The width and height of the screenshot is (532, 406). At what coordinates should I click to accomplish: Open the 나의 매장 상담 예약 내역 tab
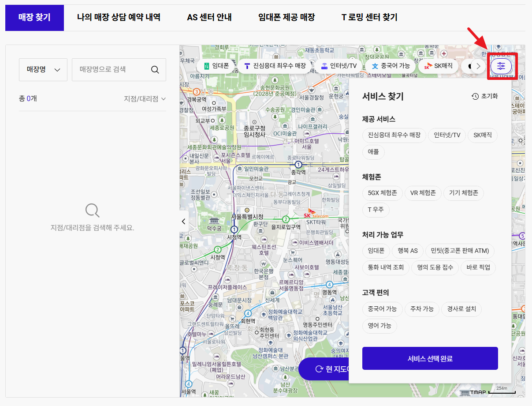[x=119, y=18]
